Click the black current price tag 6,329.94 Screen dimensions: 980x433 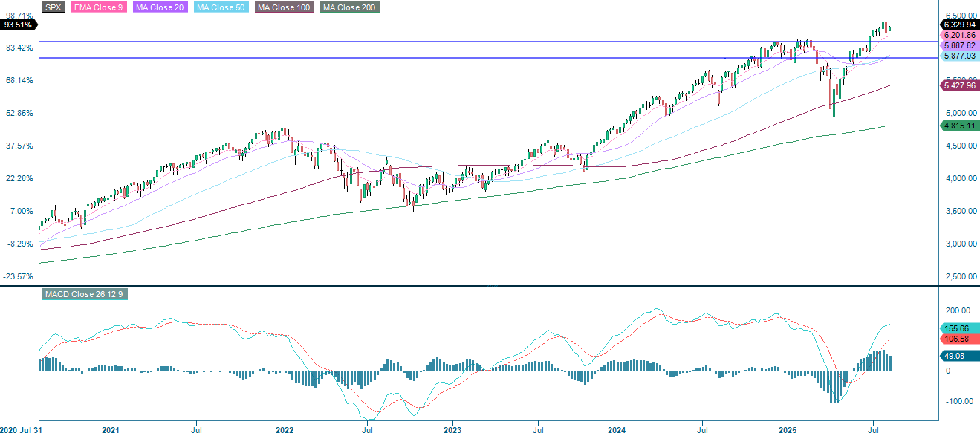click(x=960, y=23)
